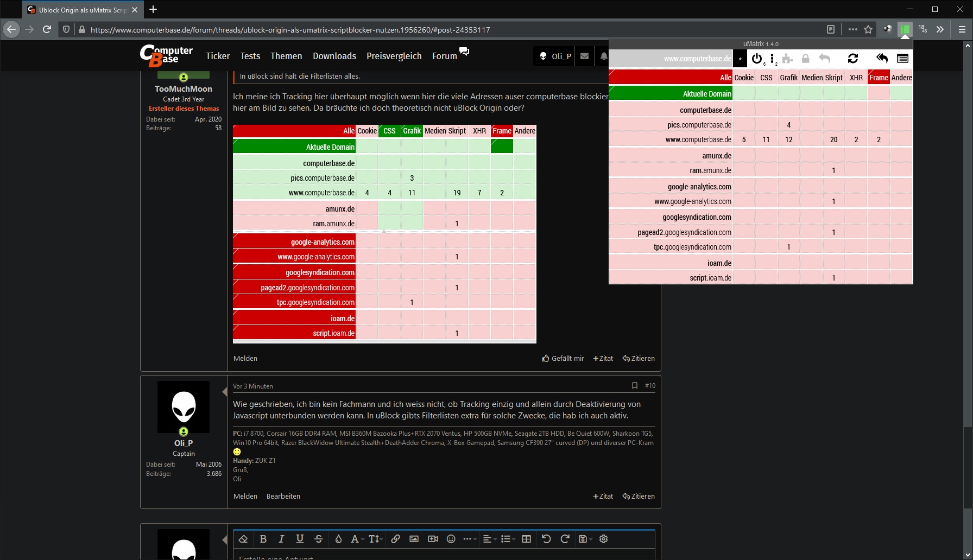Bookmark post #10
The width and height of the screenshot is (973, 560).
635,386
